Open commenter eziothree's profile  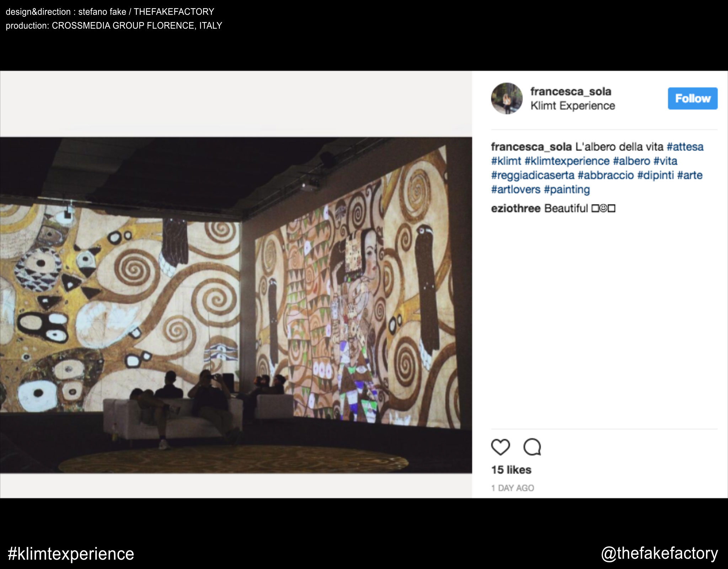[x=515, y=208]
